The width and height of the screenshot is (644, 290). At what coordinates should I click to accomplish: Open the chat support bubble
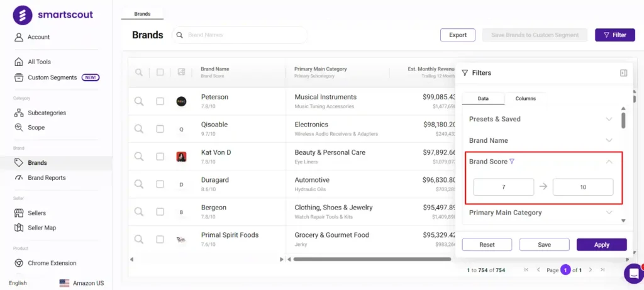pyautogui.click(x=634, y=274)
